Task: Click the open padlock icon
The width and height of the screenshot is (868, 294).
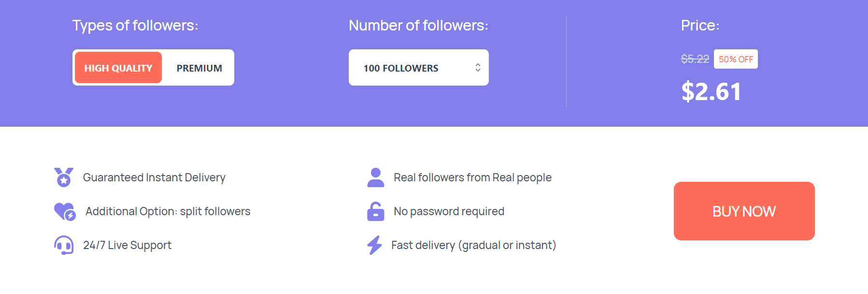Action: [375, 211]
